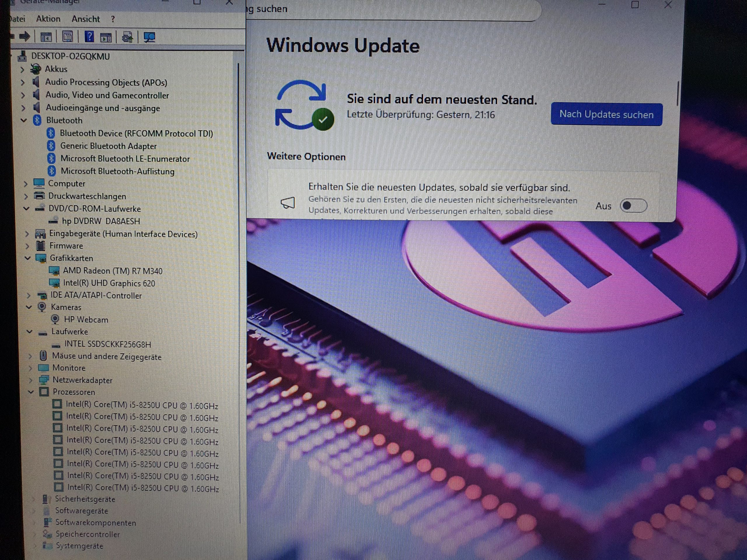Expand the Akkus category
Screen dimensions: 747x560
click(x=22, y=69)
